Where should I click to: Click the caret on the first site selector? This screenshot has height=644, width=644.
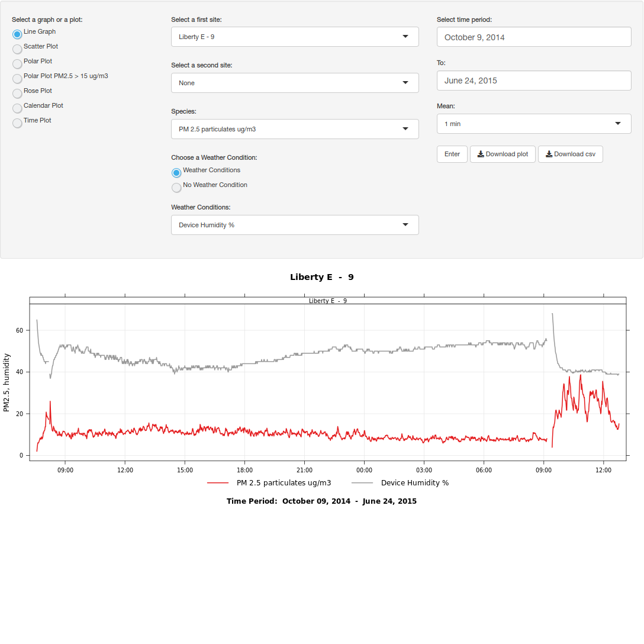(x=405, y=37)
